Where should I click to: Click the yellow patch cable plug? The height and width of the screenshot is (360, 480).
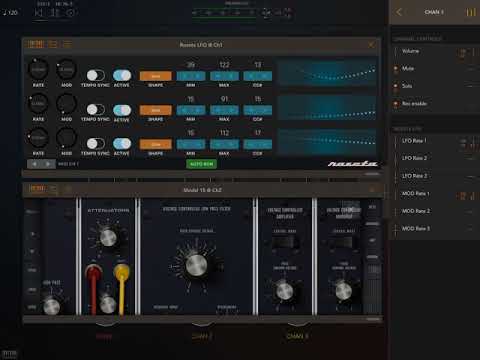[122, 271]
